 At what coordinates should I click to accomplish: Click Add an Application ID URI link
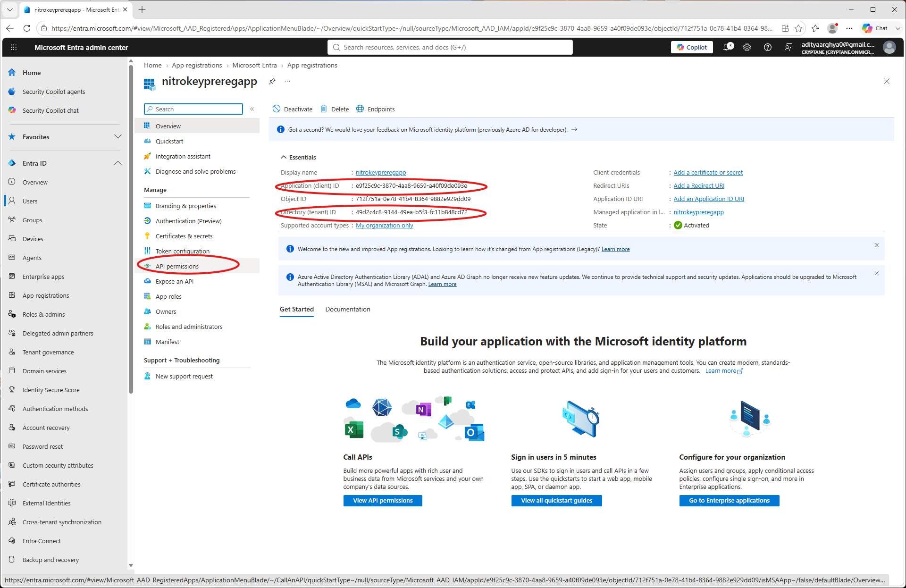pyautogui.click(x=709, y=199)
